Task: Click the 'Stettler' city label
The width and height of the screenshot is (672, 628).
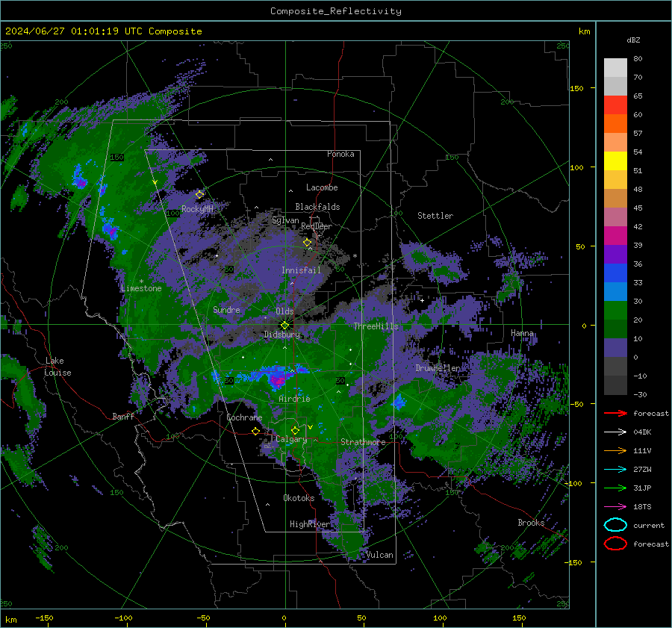Action: pyautogui.click(x=435, y=216)
